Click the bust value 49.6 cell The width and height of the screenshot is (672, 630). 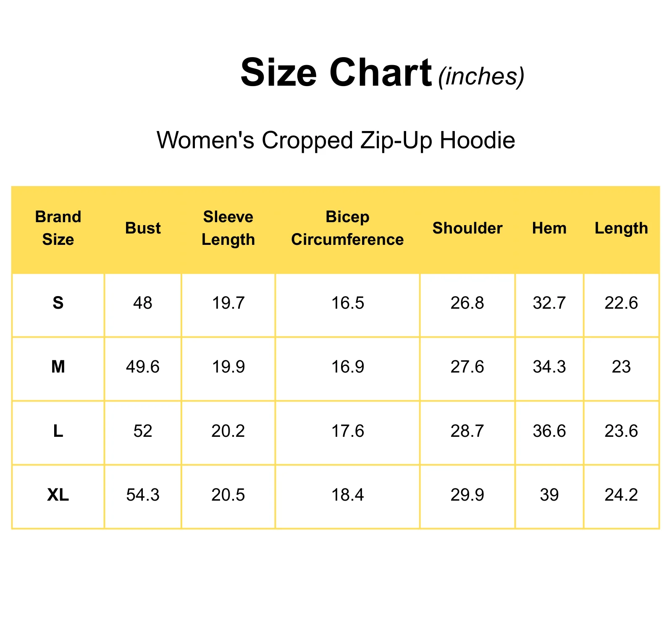[x=143, y=367]
